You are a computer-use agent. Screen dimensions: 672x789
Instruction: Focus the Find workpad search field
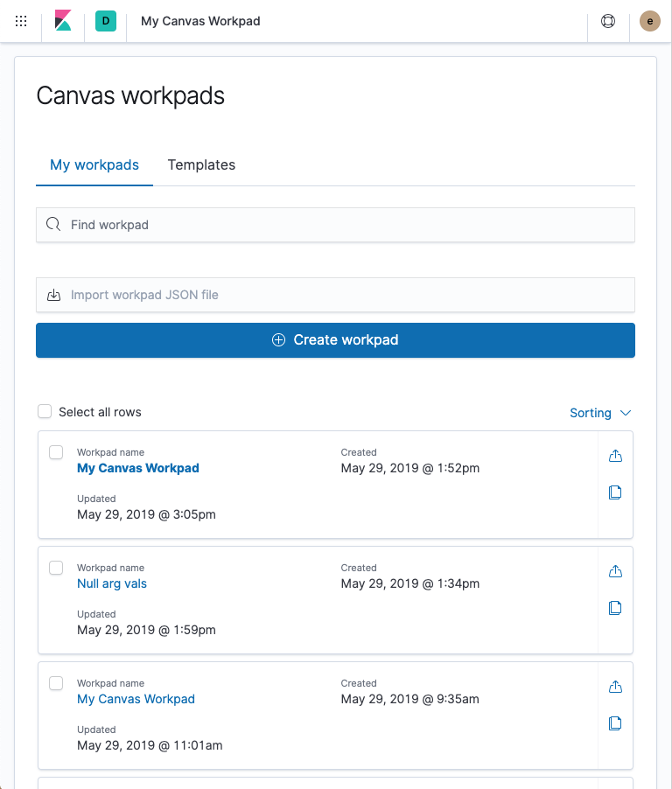click(335, 225)
